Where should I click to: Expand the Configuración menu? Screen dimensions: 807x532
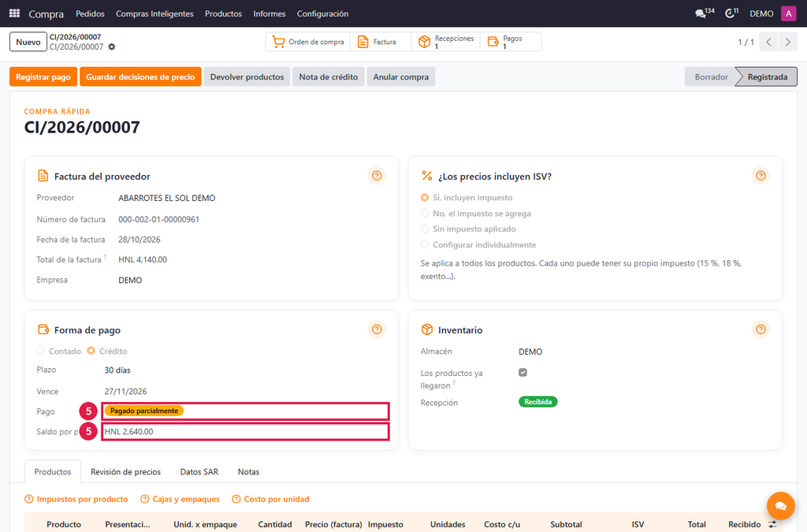[322, 14]
